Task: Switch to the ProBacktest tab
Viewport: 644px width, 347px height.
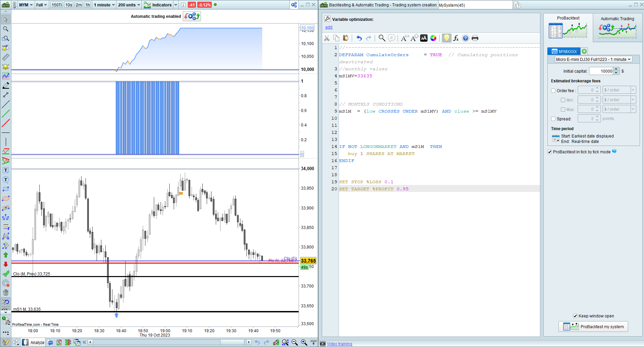Action: (568, 28)
